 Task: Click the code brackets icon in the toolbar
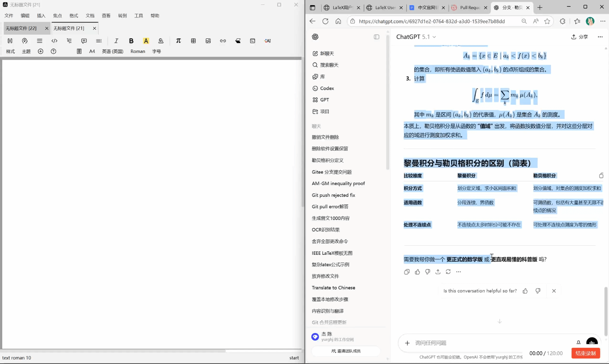point(54,41)
